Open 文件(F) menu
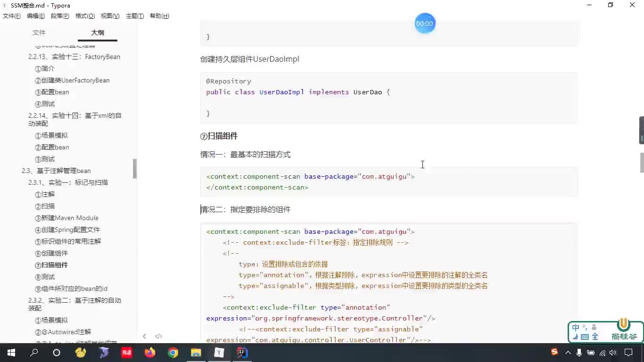This screenshot has height=362, width=644. pos(12,16)
